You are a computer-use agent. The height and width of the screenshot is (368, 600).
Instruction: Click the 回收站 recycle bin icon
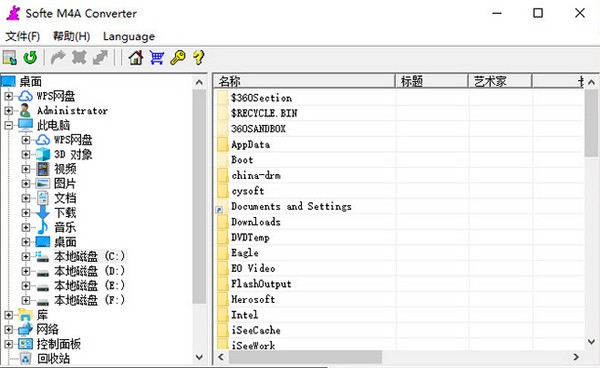pyautogui.click(x=26, y=358)
